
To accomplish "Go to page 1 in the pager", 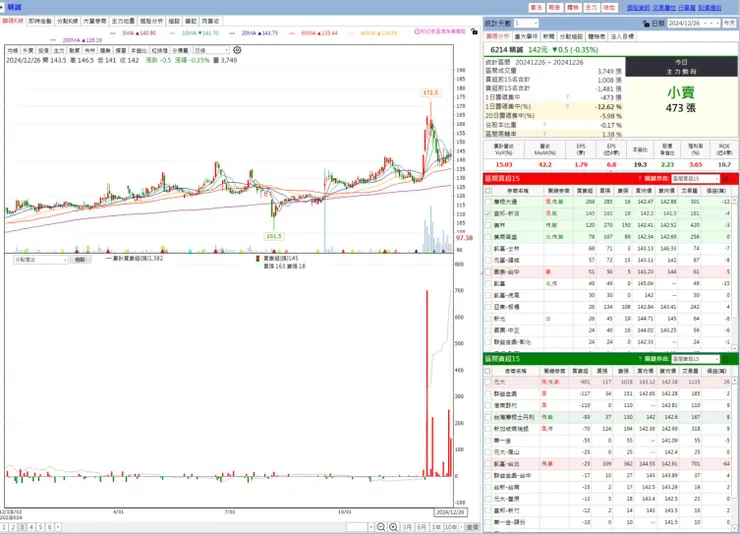I will pyautogui.click(x=4, y=527).
